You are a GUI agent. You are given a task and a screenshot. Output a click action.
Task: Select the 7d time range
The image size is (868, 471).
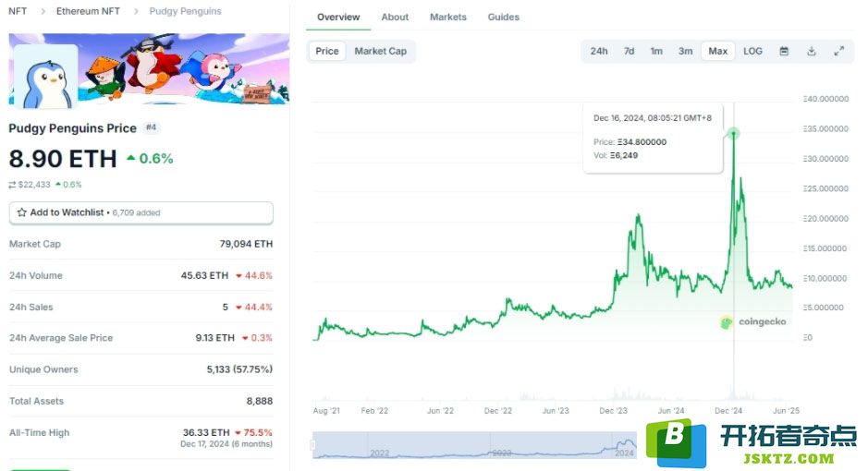click(x=629, y=51)
